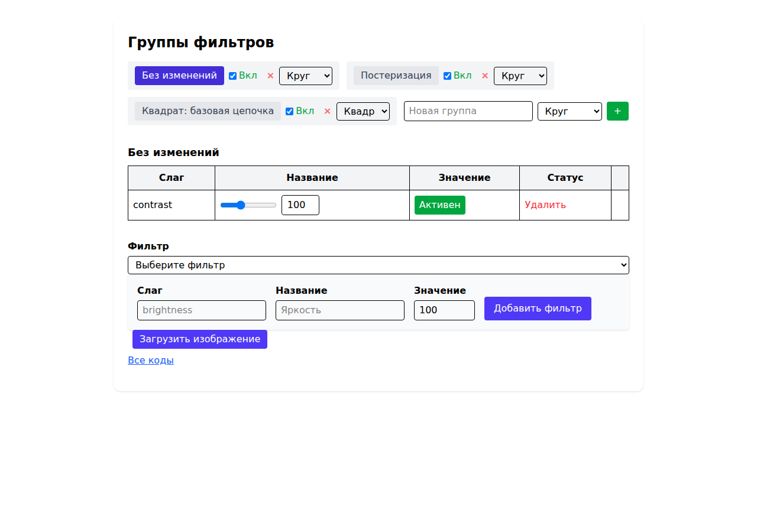Switch to the Постеризация group

pyautogui.click(x=396, y=76)
